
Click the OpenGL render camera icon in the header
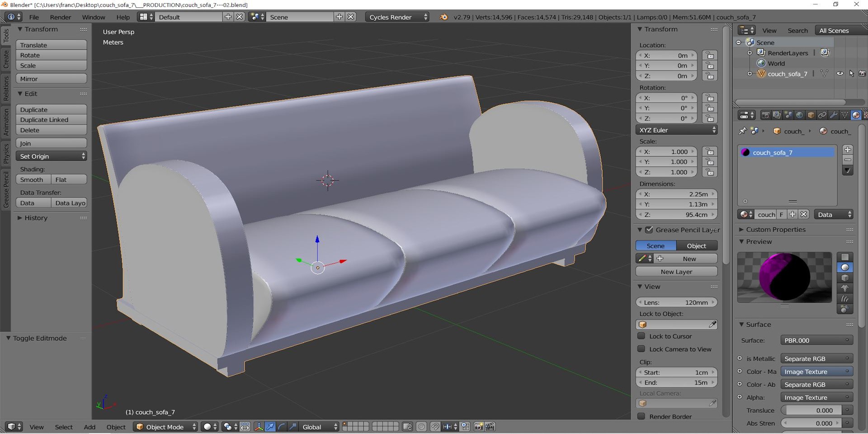pyautogui.click(x=478, y=427)
